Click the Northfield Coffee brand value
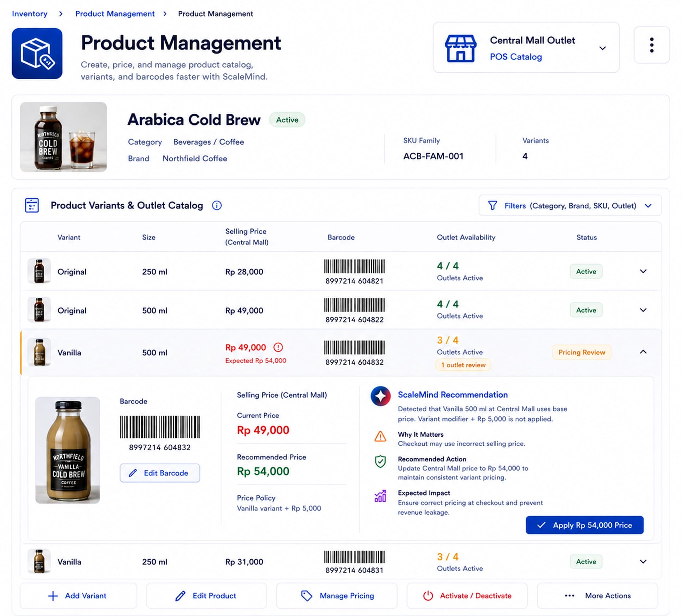Viewport: 682px width, 616px height. pos(195,159)
